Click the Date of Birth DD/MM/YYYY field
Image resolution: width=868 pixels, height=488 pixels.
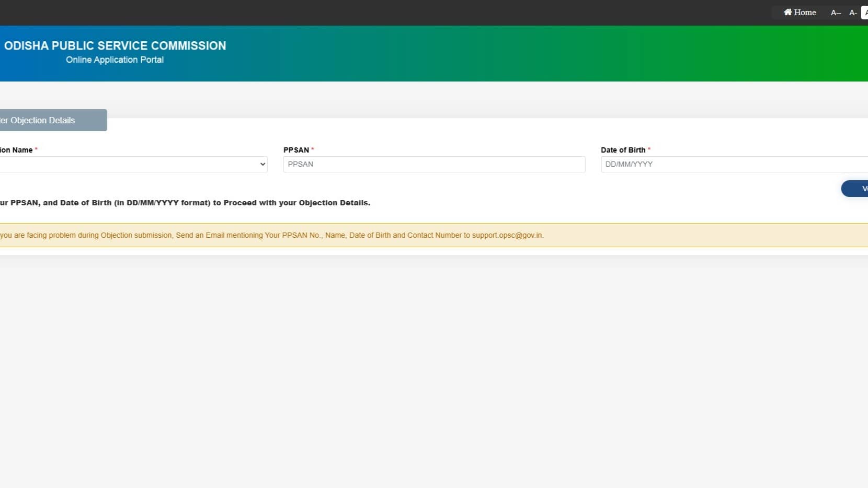732,164
